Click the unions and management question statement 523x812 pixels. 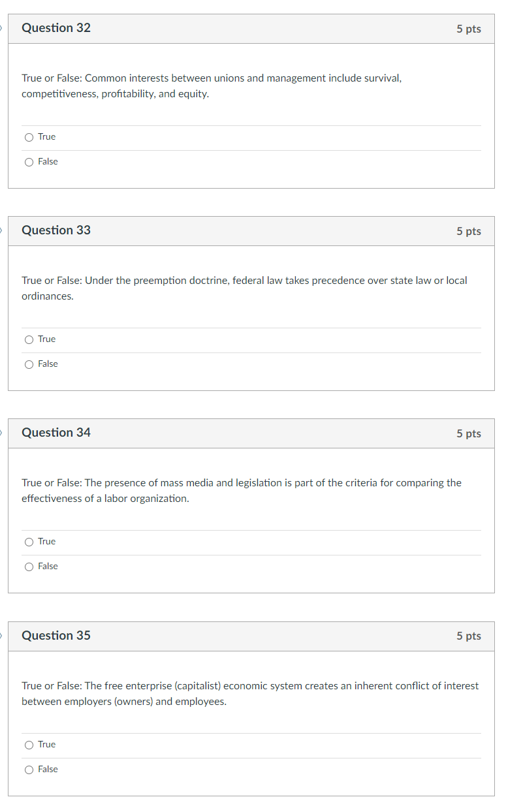tap(212, 86)
